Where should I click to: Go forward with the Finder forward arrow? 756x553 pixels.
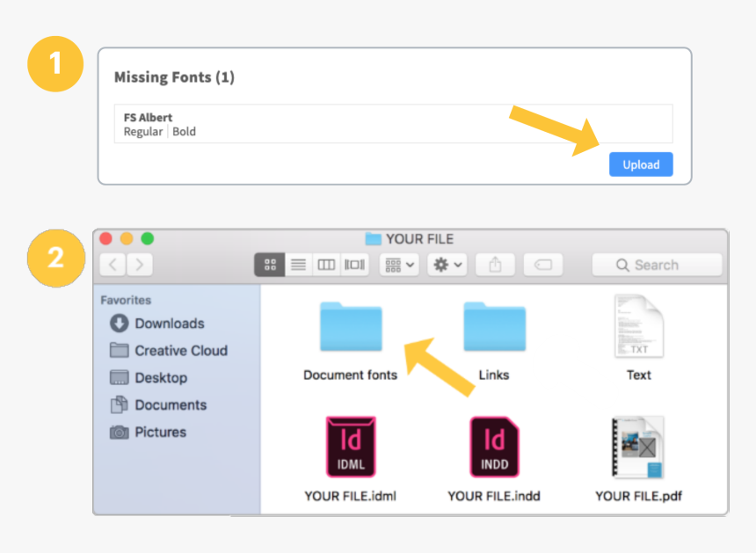(x=140, y=265)
